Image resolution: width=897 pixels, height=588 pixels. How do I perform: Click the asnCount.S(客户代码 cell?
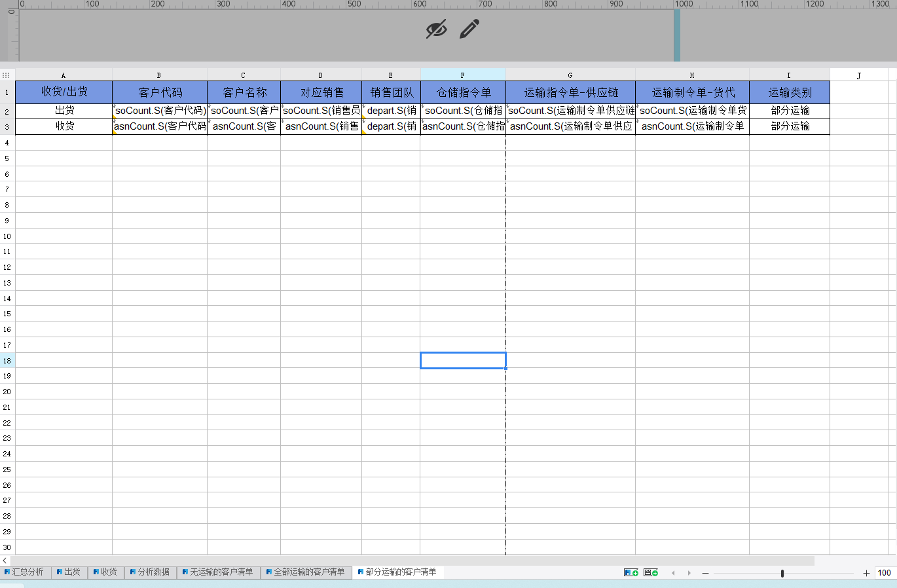[160, 126]
